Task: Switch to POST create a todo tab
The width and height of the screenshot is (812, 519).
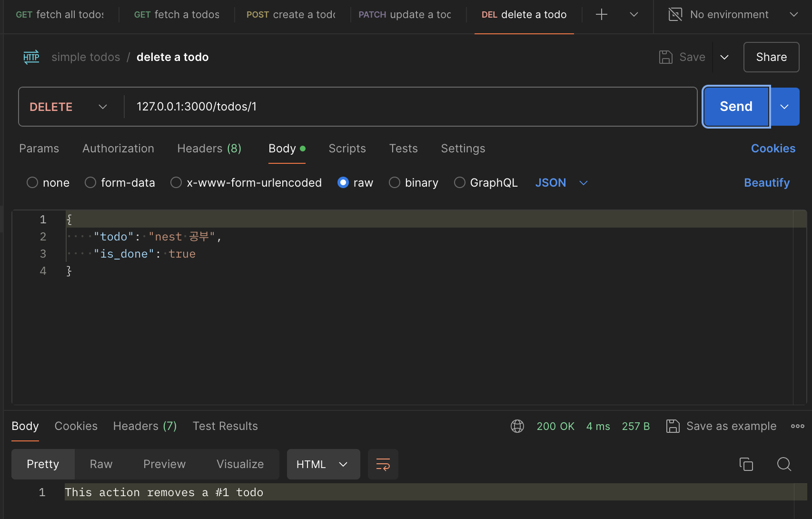Action: click(x=291, y=14)
